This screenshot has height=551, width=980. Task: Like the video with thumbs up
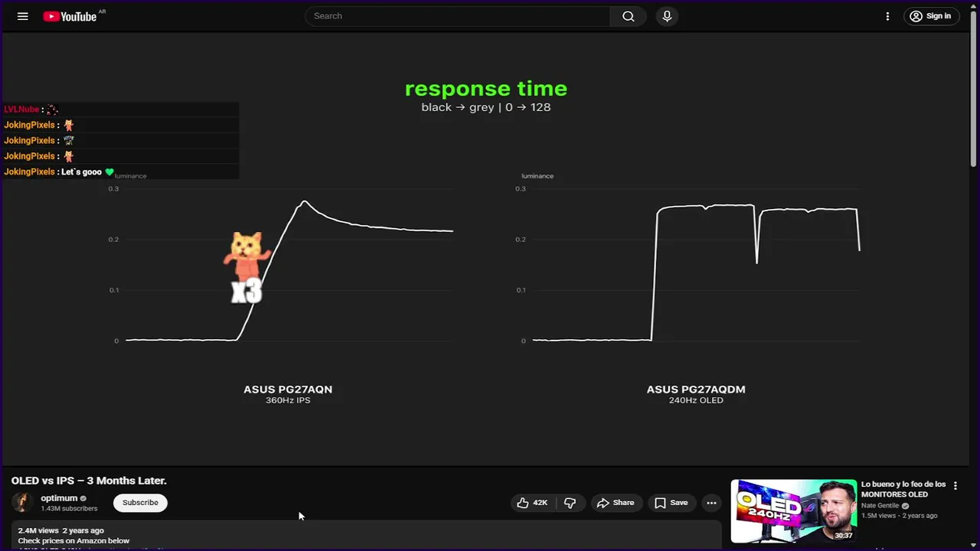tap(533, 503)
